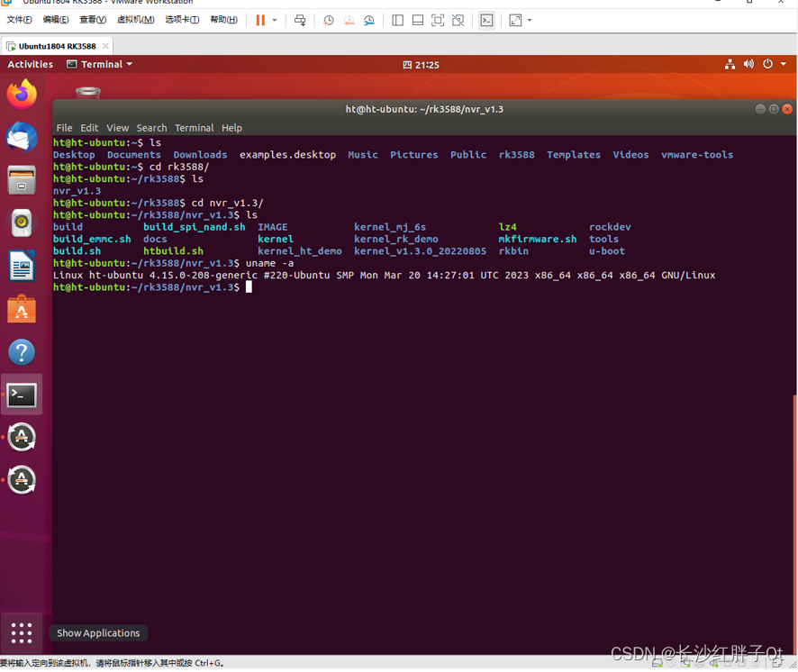Screen dimensions: 798x672
Task: Click the Ubuntu power icon
Action: (x=767, y=64)
